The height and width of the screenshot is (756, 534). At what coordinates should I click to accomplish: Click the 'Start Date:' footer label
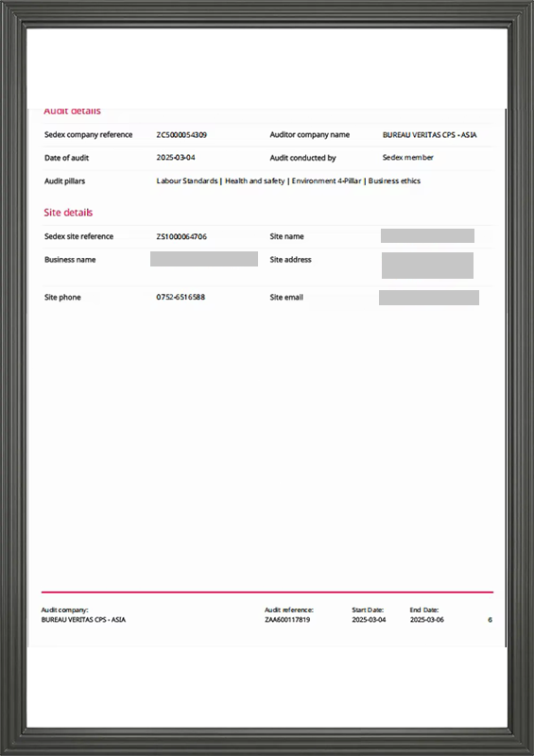pyautogui.click(x=368, y=610)
